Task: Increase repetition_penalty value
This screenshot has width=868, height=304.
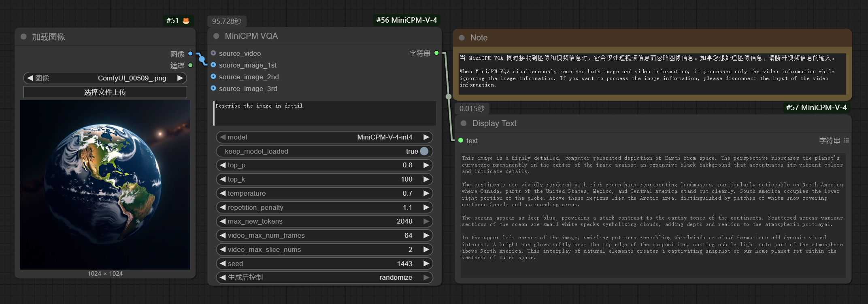Action: pos(426,207)
